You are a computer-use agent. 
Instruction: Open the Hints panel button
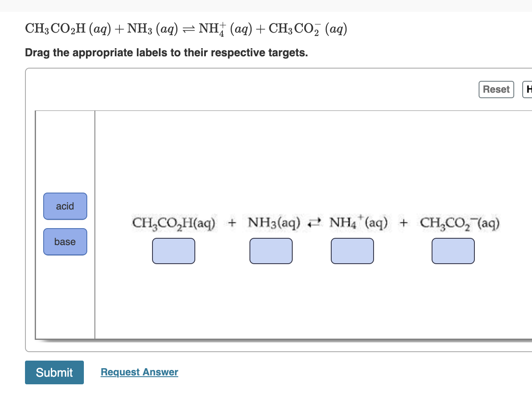528,89
